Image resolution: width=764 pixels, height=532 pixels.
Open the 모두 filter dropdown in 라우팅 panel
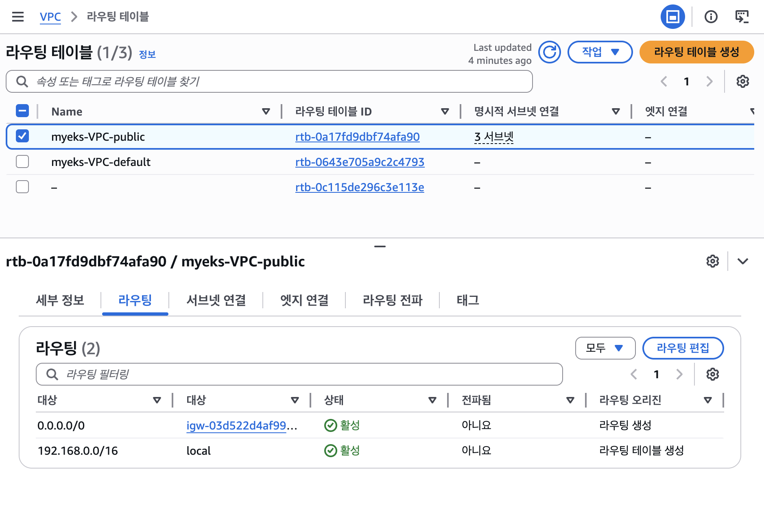605,348
